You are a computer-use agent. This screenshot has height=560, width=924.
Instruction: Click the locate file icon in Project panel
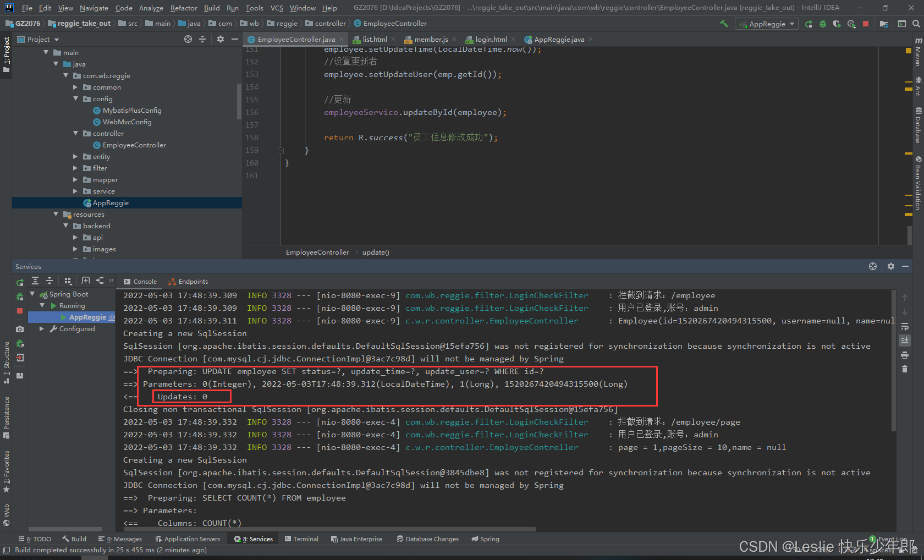[x=188, y=39]
